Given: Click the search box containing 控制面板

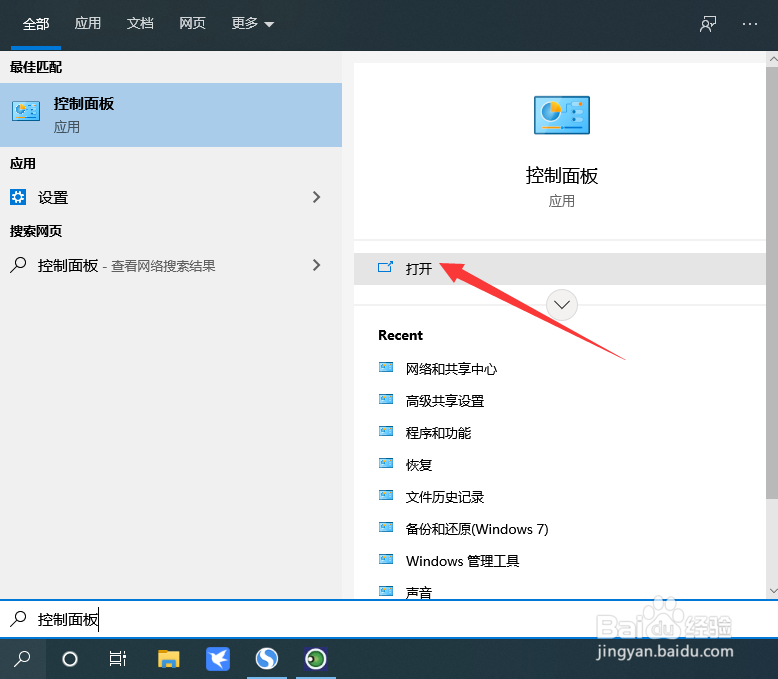Looking at the screenshot, I should [389, 619].
